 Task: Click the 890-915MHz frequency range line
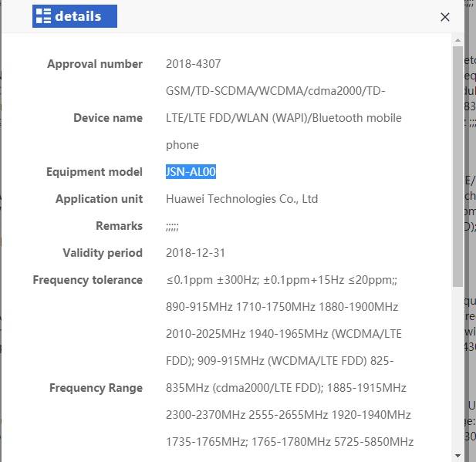(282, 307)
